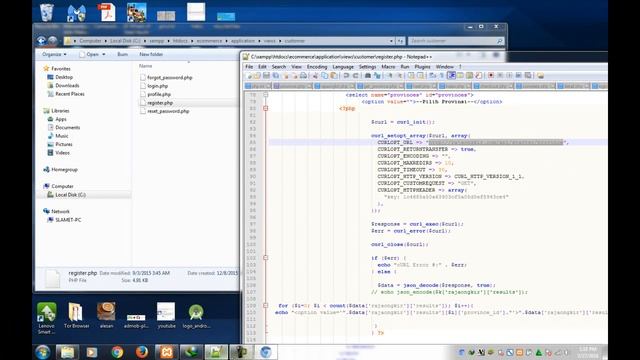Click the Explorer search customer field
The height and width of the screenshot is (360, 640).
point(456,41)
